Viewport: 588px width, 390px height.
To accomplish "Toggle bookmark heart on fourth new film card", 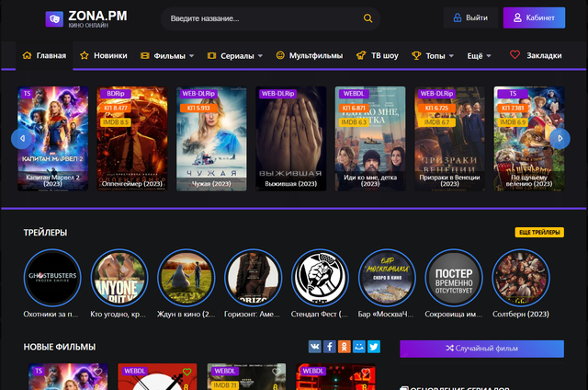I will click(366, 372).
